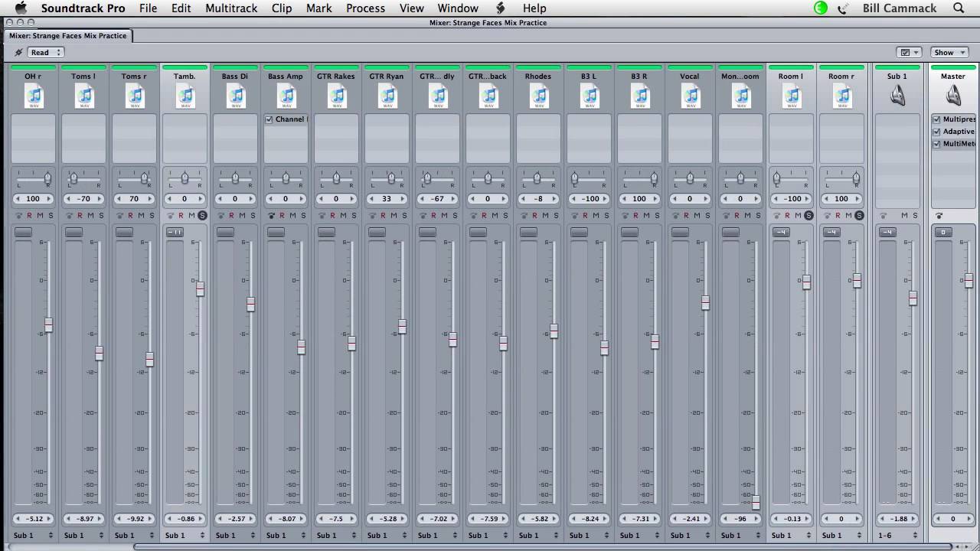
Task: Open the Bass Di output Sub 1 dropdown
Action: point(236,535)
